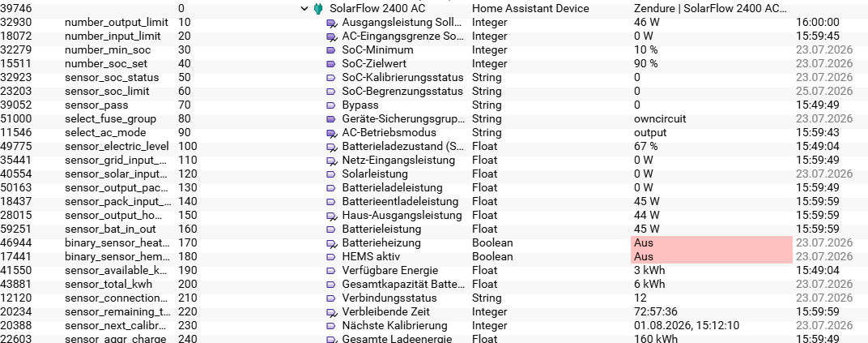Click the 10 % SoC-Minimum value
868x343 pixels.
(646, 50)
